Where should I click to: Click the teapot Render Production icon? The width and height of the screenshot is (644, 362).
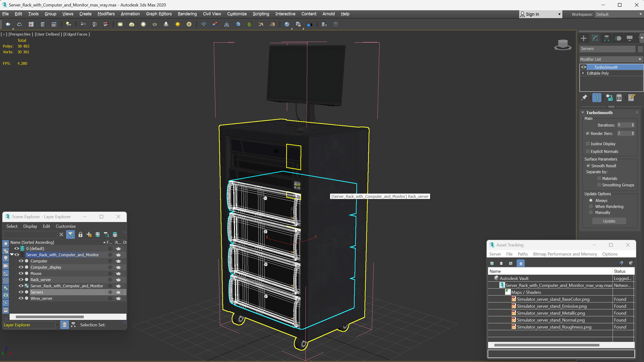pyautogui.click(x=8, y=24)
